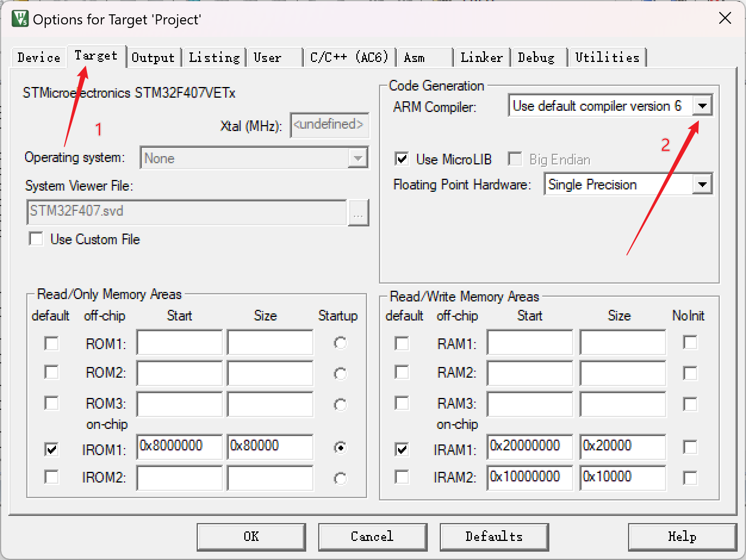Open the Help button

pos(682,537)
